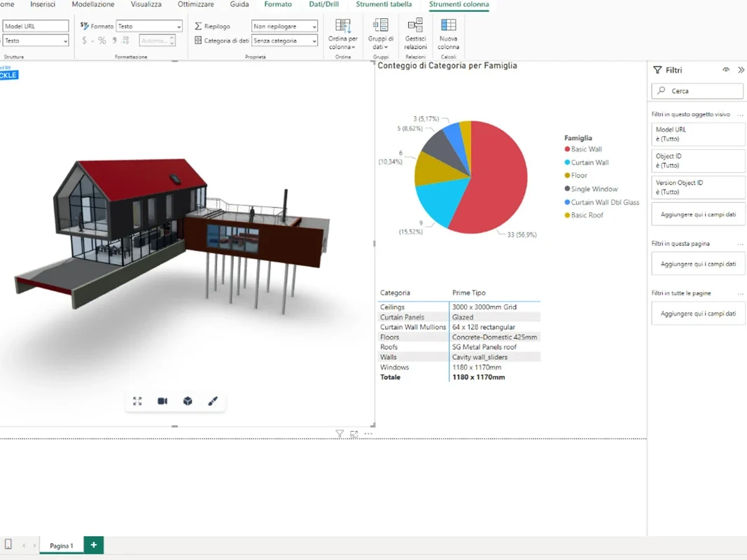
Task: Select the Windows table row
Action: click(x=460, y=367)
